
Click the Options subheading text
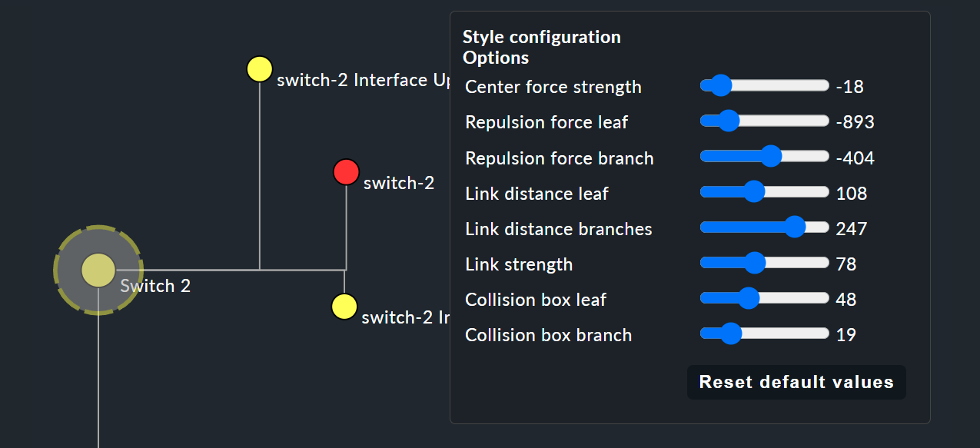pyautogui.click(x=496, y=58)
